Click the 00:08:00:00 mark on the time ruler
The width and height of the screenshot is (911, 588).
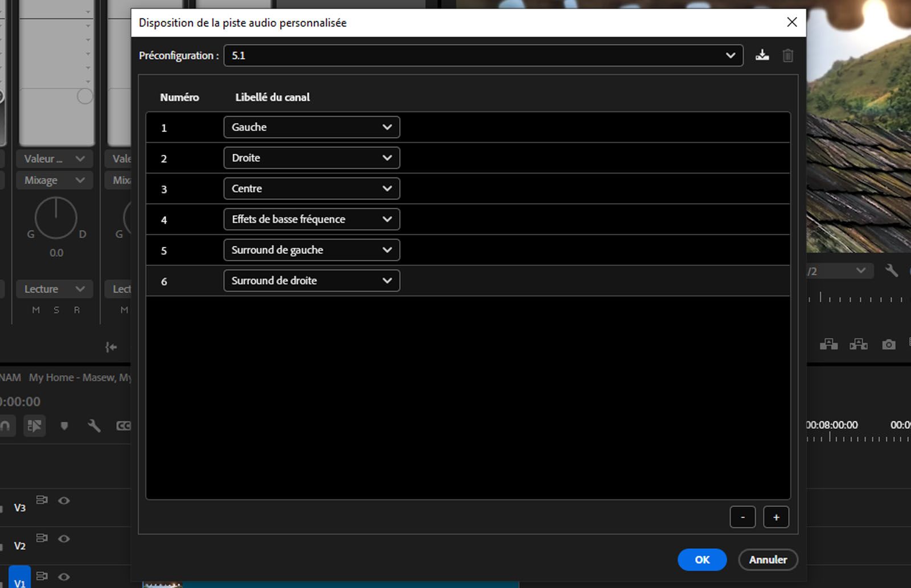tap(832, 425)
